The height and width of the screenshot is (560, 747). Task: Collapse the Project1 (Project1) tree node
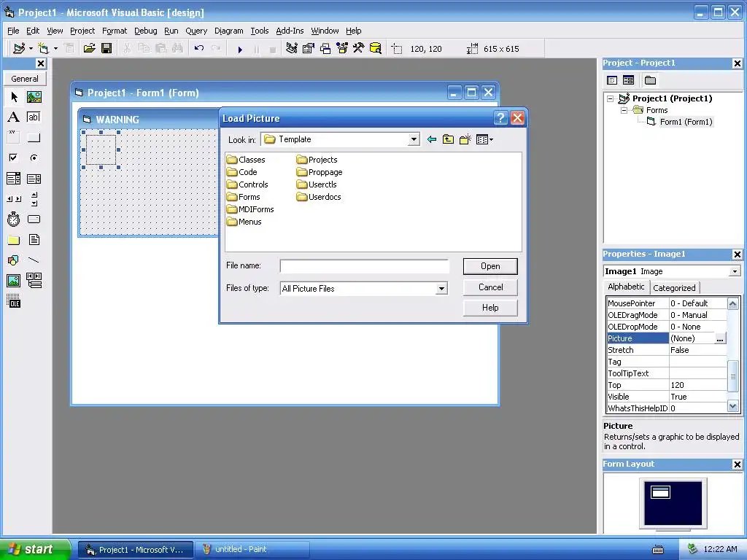click(611, 98)
